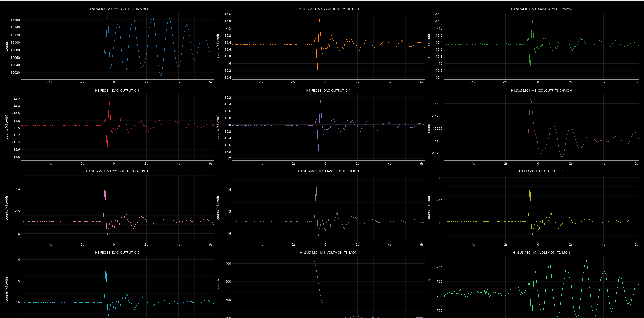Click the H1:FEC-33_DAC_OUTPUT_0_1 plot title
Screen dimensions: 644x318
tap(328, 91)
